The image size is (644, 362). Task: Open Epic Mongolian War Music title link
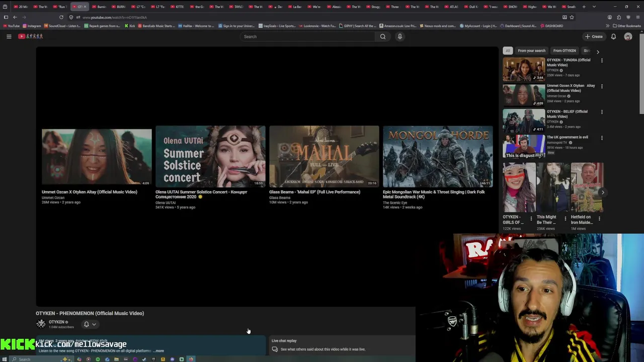click(x=434, y=194)
